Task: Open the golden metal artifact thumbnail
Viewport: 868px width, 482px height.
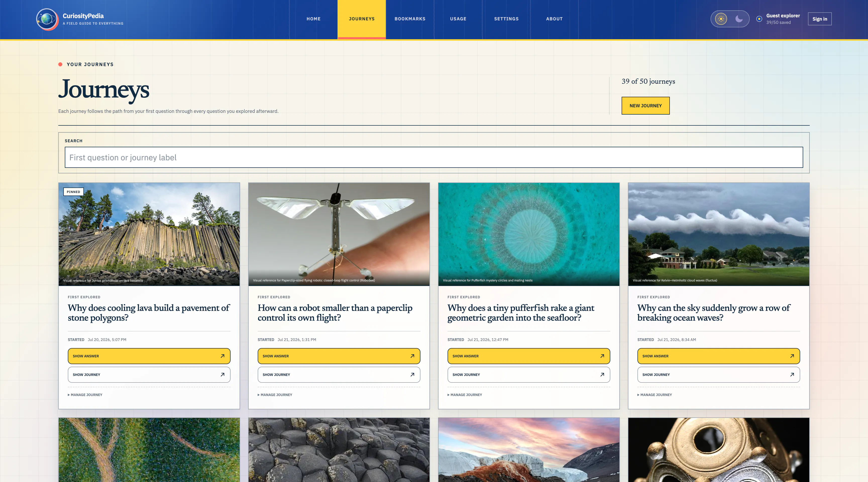Action: tap(718, 450)
